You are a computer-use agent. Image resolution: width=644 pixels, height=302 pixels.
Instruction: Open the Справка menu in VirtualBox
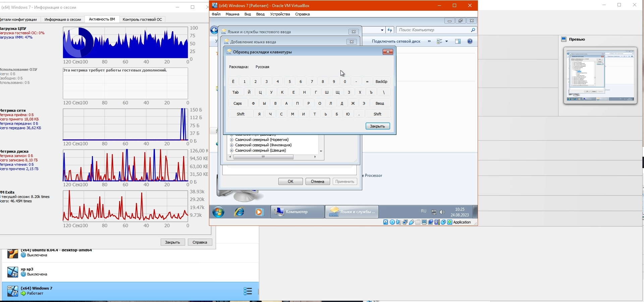(x=302, y=14)
